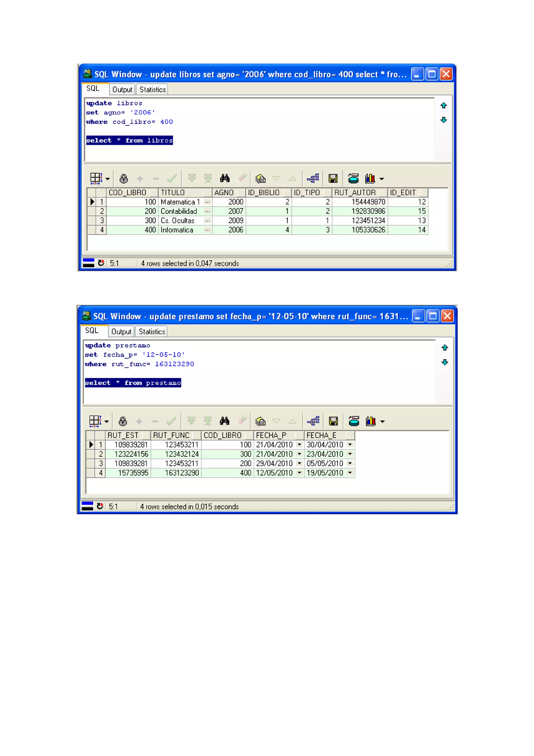Click TITULO column header in libros grid
Screen dimensions: 534x756
pyautogui.click(x=185, y=193)
